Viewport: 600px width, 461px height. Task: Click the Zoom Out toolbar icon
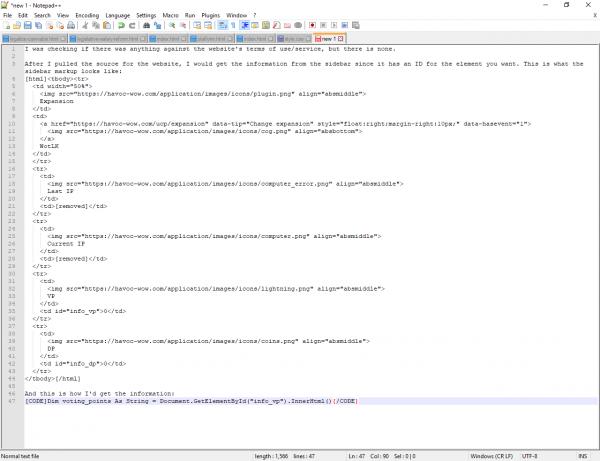[x=183, y=25]
